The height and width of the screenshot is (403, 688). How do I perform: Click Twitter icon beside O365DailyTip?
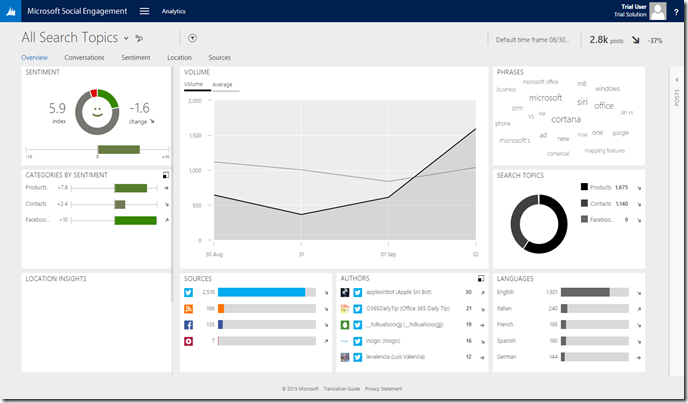coord(358,309)
